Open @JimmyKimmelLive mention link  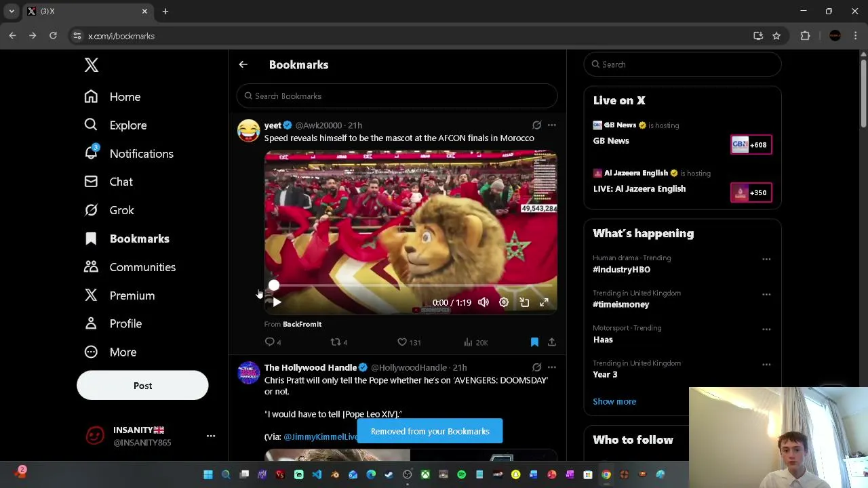pos(321,437)
